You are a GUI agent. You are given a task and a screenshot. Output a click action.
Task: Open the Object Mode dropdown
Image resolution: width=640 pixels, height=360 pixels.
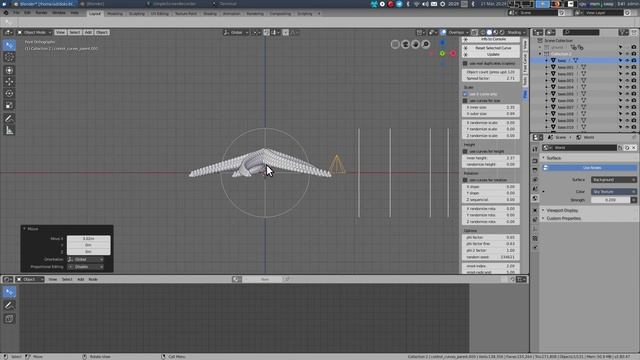click(x=34, y=32)
